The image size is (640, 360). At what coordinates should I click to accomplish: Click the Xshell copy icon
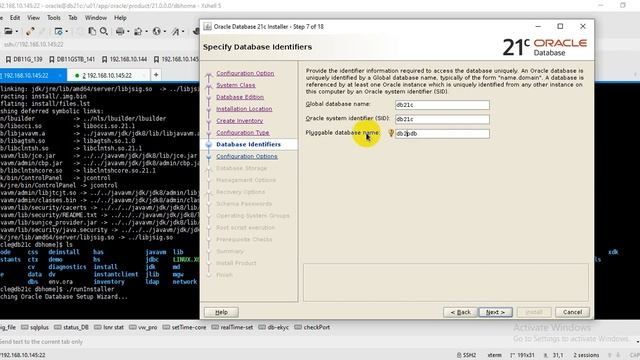pyautogui.click(x=92, y=31)
